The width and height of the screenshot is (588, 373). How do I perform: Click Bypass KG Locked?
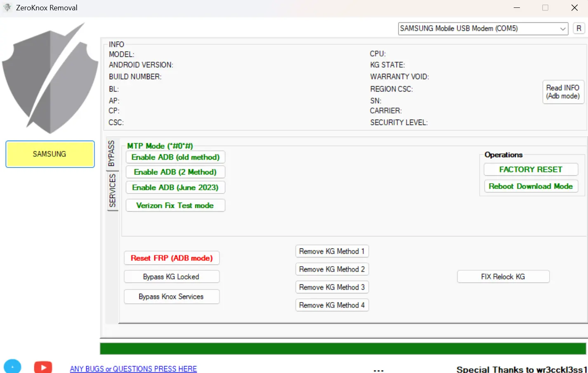(x=172, y=276)
